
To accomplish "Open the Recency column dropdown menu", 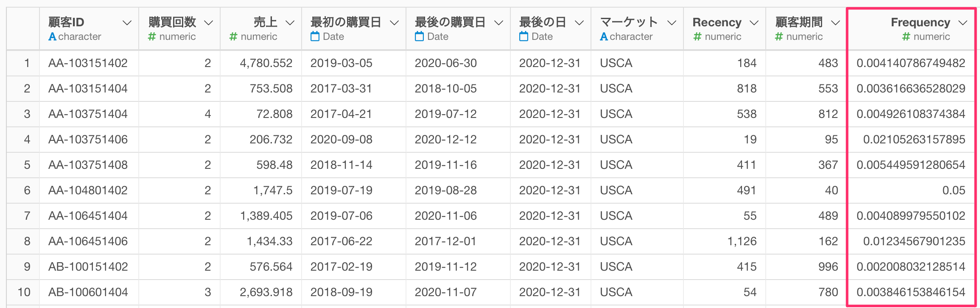I will tap(754, 23).
